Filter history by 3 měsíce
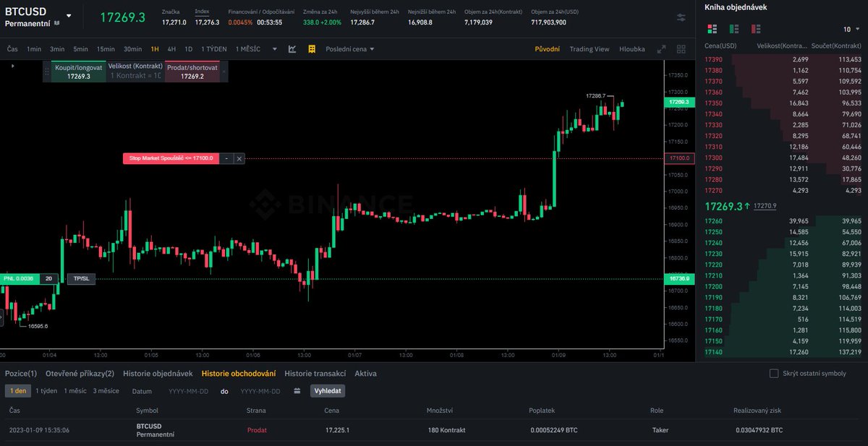 coord(106,391)
